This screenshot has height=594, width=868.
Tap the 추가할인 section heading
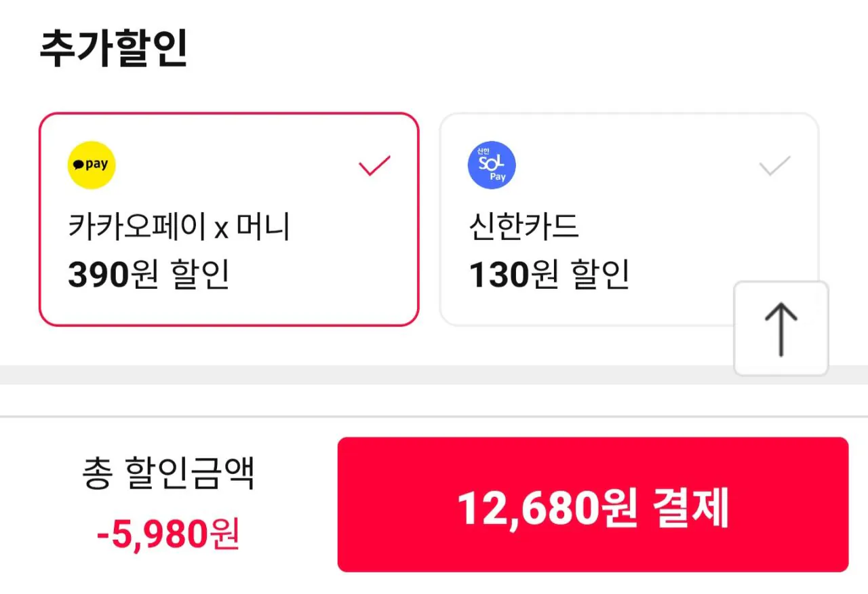(x=113, y=49)
